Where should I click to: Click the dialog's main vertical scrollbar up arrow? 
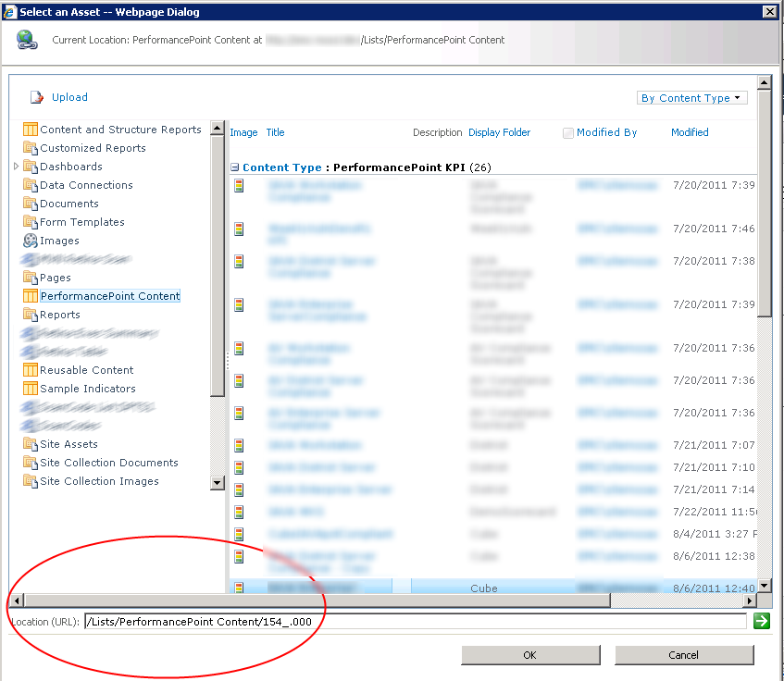[764, 82]
